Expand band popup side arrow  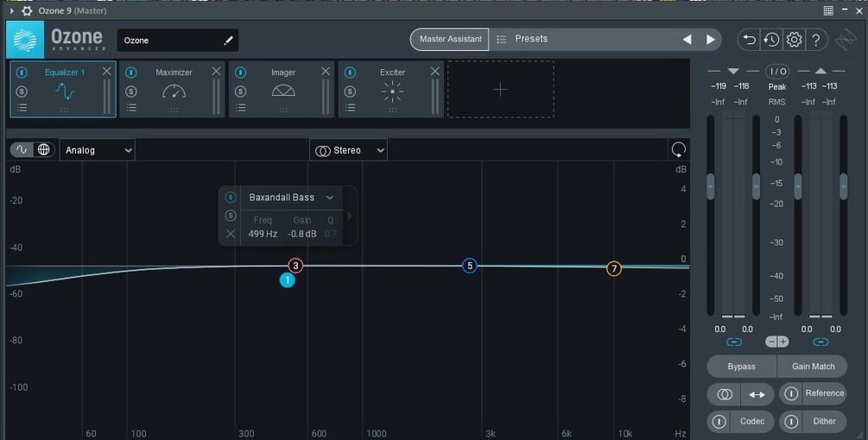(x=350, y=216)
